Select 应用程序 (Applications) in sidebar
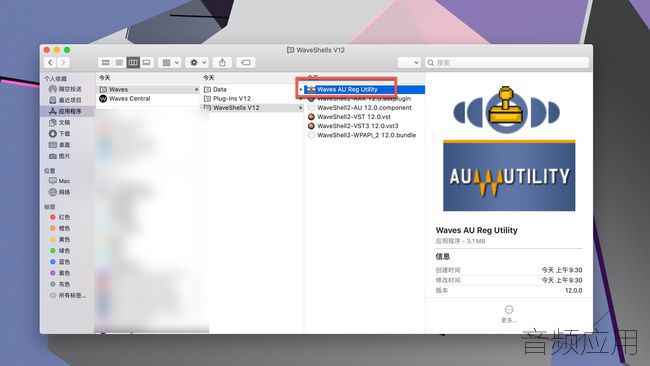Viewport: 650px width, 366px height. (65, 111)
